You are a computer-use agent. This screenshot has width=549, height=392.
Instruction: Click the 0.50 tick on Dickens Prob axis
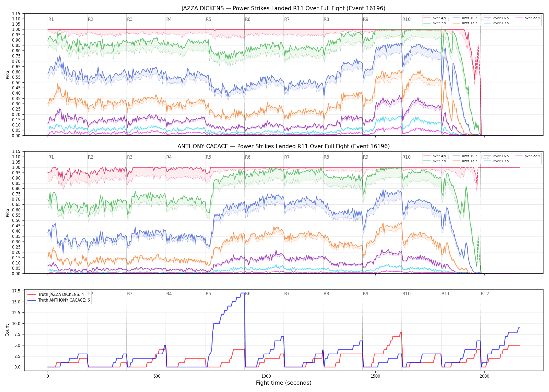16,83
